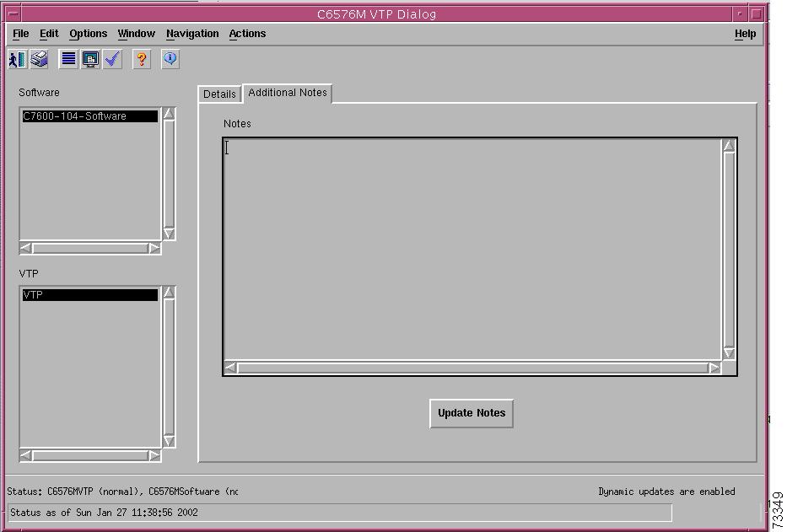Viewport: 787px width, 532px height.
Task: Open the Window menu
Action: pyautogui.click(x=137, y=34)
